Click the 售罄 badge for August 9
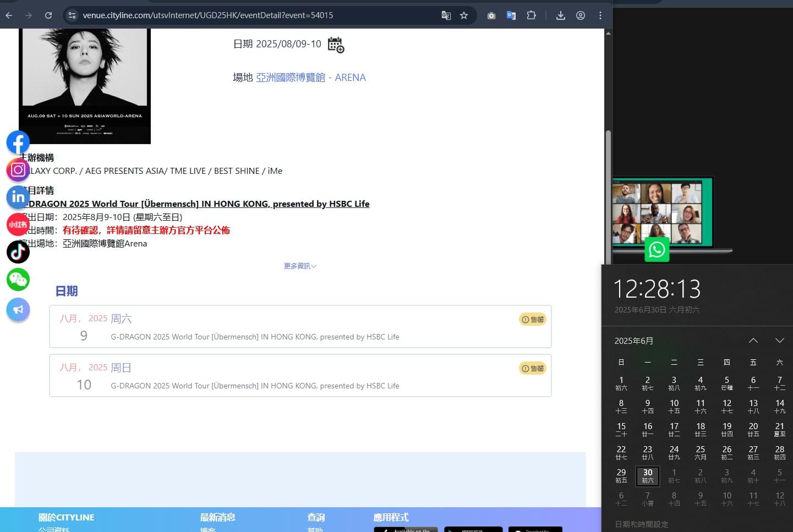The width and height of the screenshot is (793, 532). (533, 320)
